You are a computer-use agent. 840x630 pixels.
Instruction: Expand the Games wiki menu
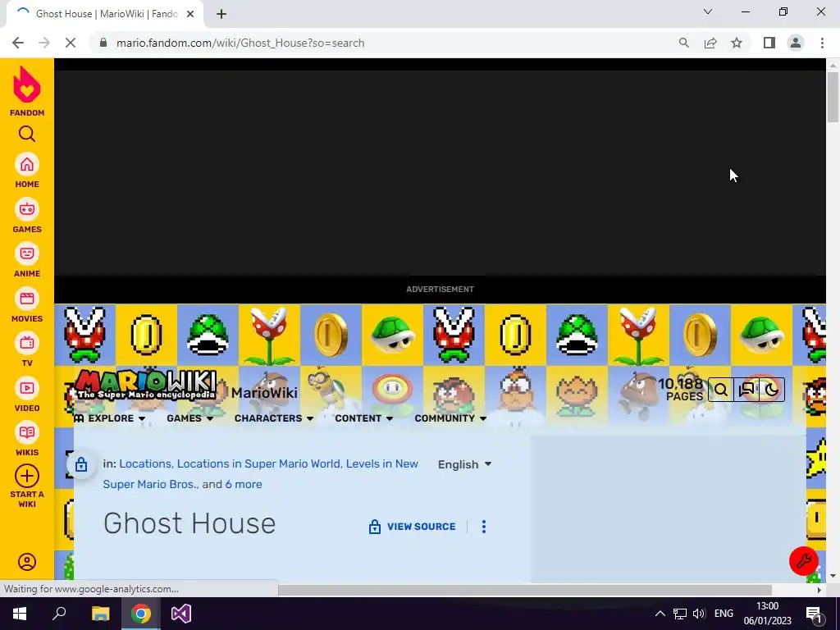[x=189, y=418]
